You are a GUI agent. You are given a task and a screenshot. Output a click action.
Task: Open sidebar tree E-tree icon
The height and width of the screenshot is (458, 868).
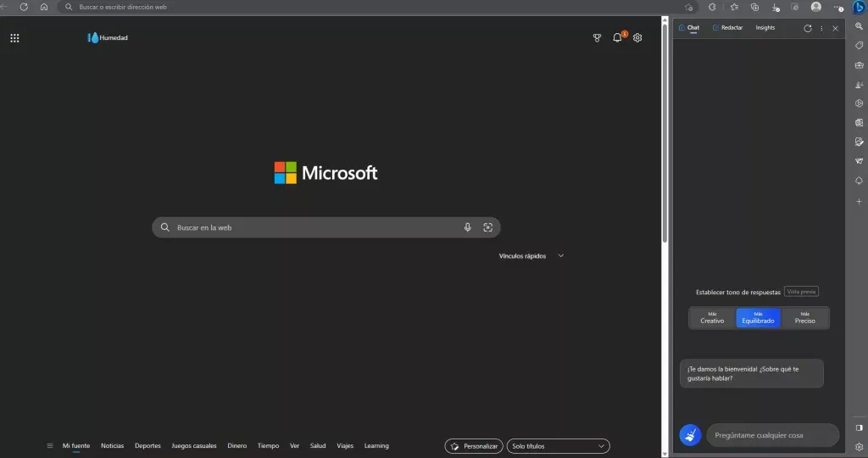pos(860,181)
